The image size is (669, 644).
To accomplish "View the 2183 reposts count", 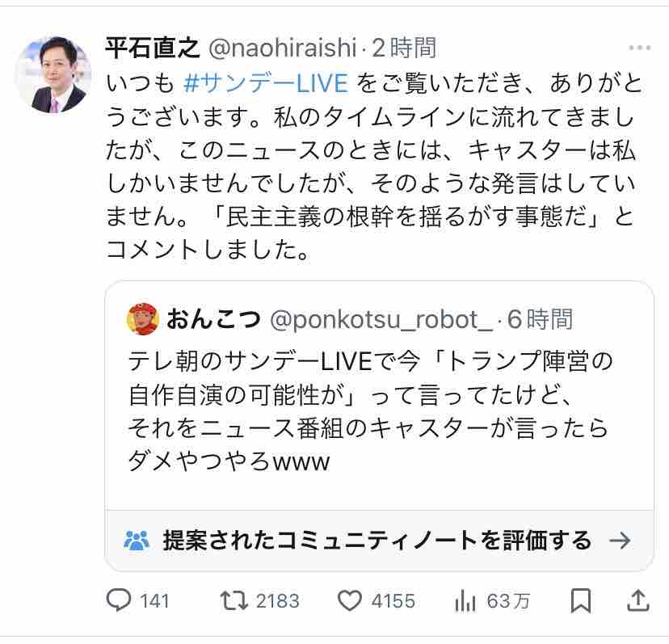I will coord(277,601).
